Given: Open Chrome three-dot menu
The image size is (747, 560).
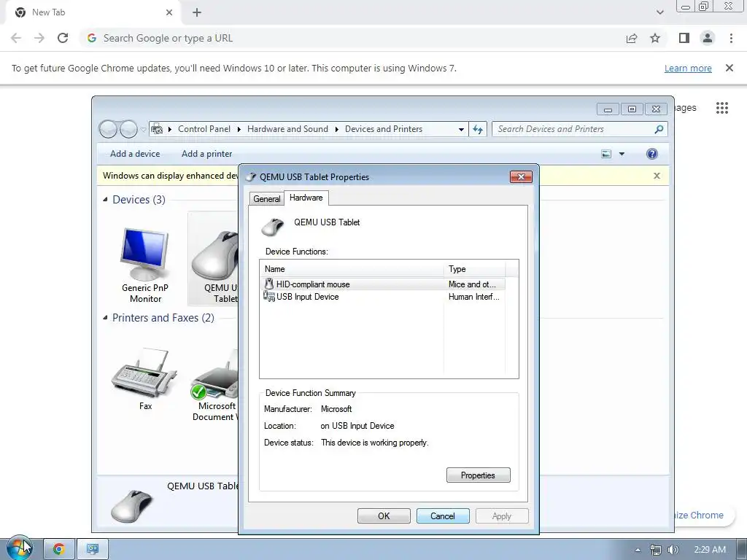Looking at the screenshot, I should (x=731, y=38).
